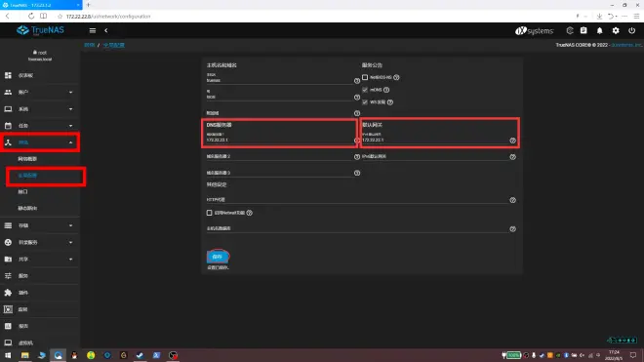Expand the Directory Services menu arrow
This screenshot has height=362, width=644.
pyautogui.click(x=70, y=242)
